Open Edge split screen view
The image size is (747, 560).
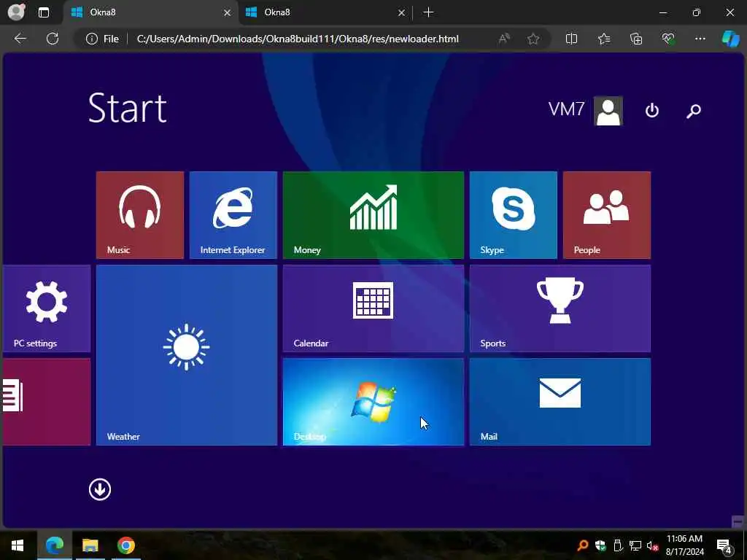[x=571, y=39]
